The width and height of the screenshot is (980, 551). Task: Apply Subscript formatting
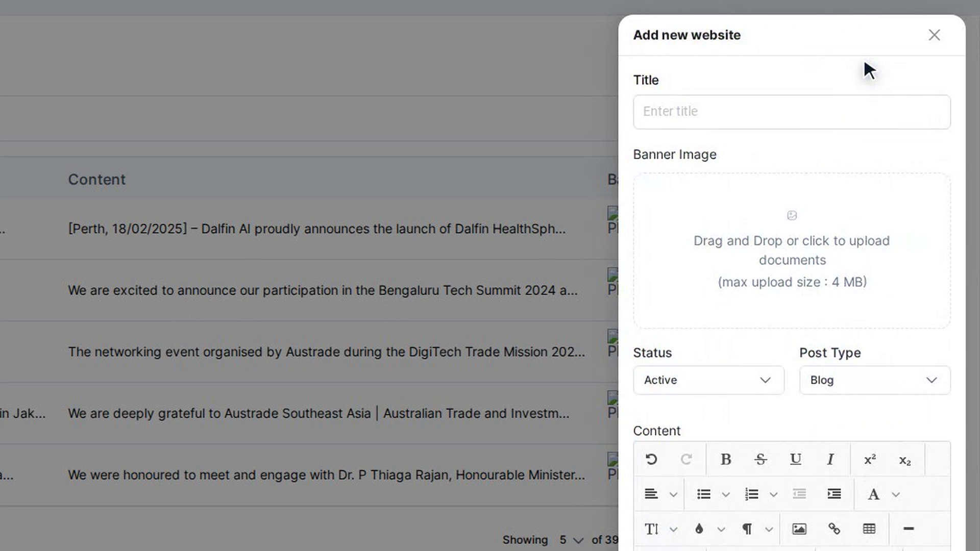coord(904,460)
